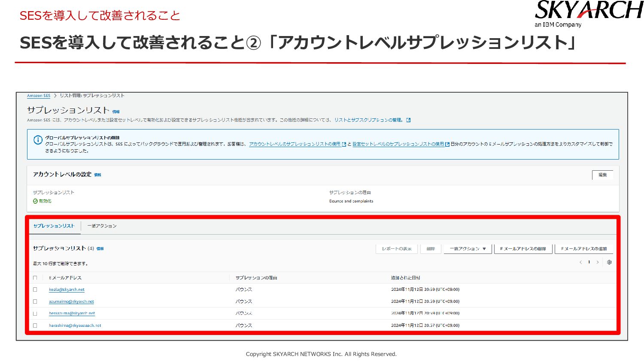Check the box for koala@skyarch.net

pos(35,290)
